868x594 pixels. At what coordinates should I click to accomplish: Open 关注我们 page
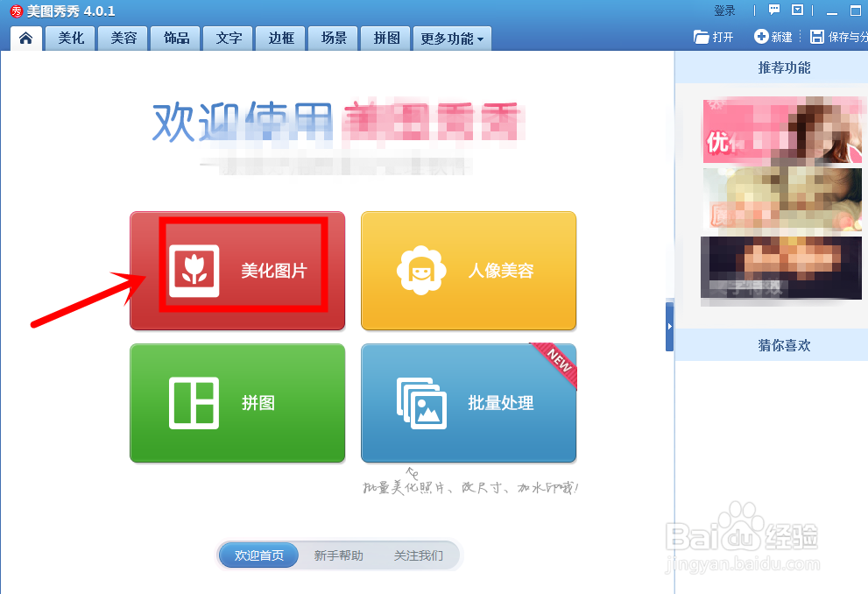[418, 555]
